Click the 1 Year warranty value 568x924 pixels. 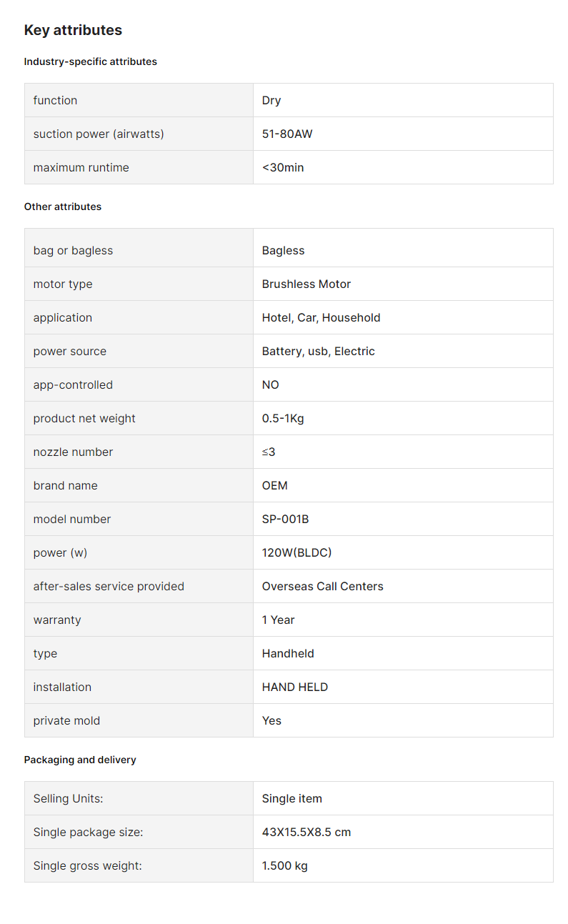[279, 620]
